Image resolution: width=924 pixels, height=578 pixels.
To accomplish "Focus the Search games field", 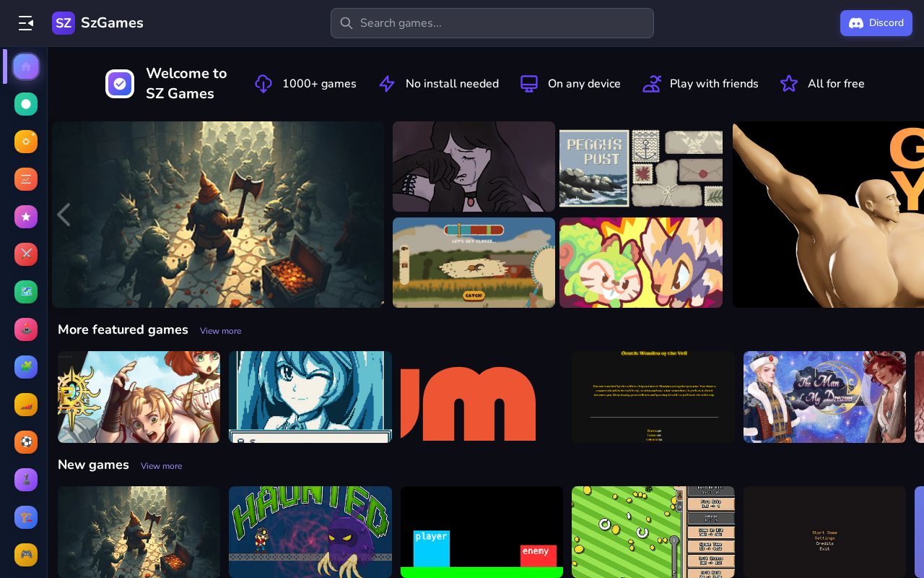I will 492,23.
